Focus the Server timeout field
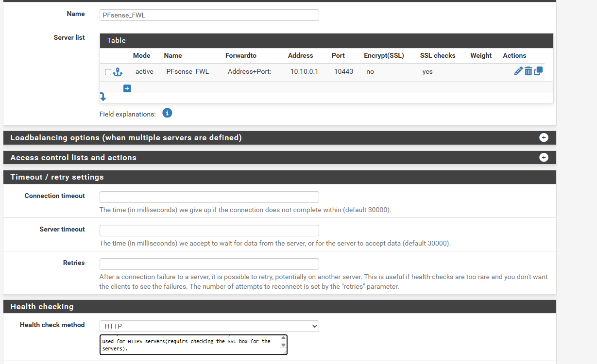This screenshot has height=364, width=597. 209,231
